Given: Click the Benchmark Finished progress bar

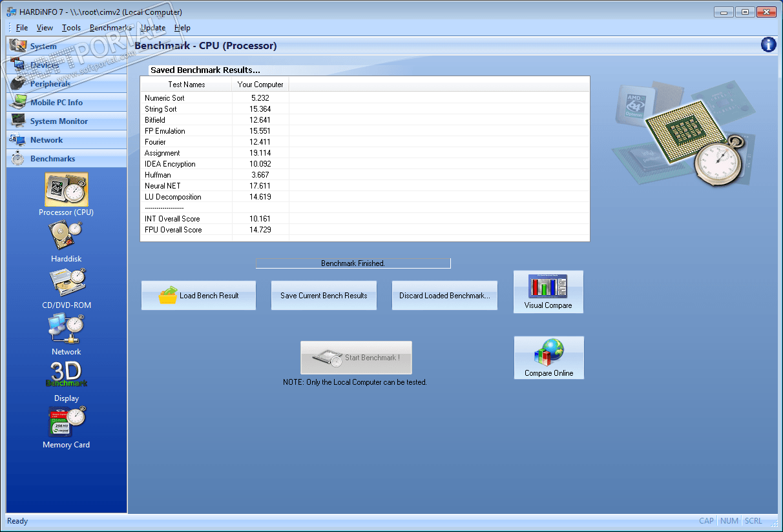Looking at the screenshot, I should point(353,263).
